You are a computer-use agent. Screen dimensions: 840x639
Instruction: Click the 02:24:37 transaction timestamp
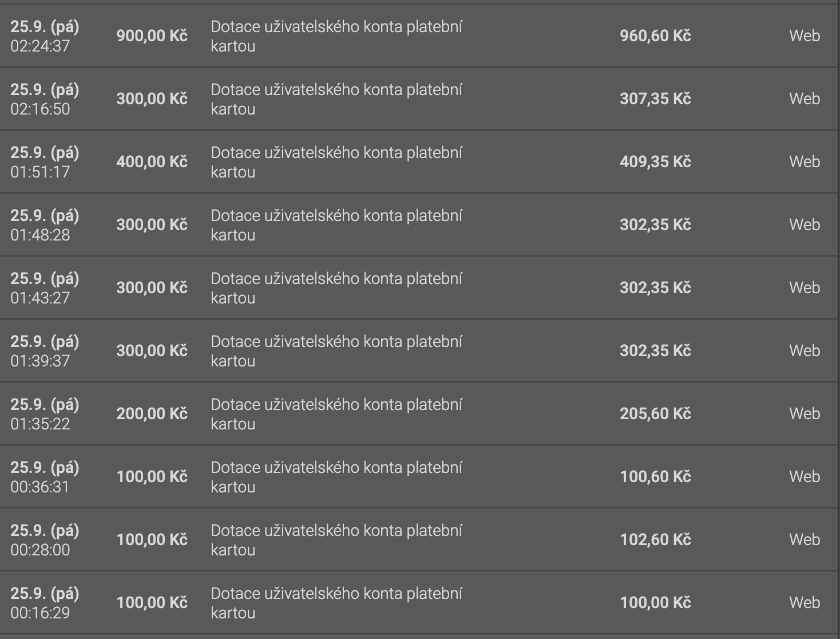[x=40, y=46]
